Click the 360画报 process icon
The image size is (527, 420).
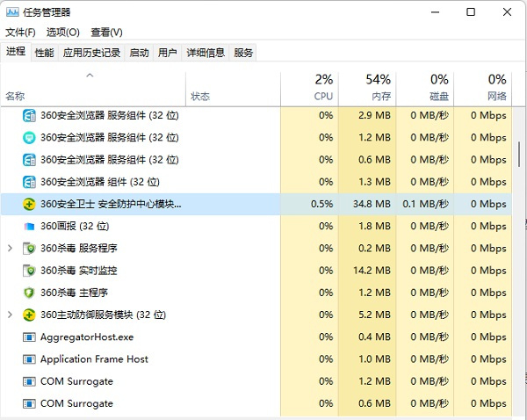click(29, 226)
